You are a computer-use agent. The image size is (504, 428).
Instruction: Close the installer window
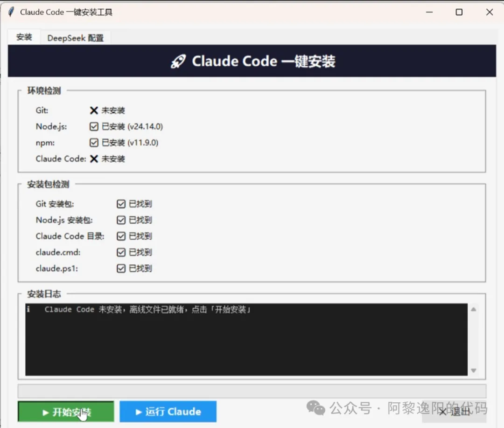[490, 12]
